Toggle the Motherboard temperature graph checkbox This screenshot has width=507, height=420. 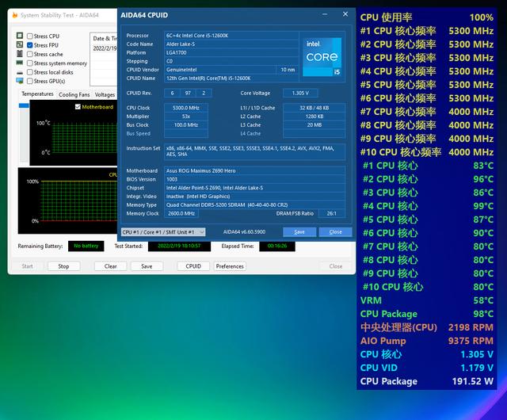pos(78,107)
